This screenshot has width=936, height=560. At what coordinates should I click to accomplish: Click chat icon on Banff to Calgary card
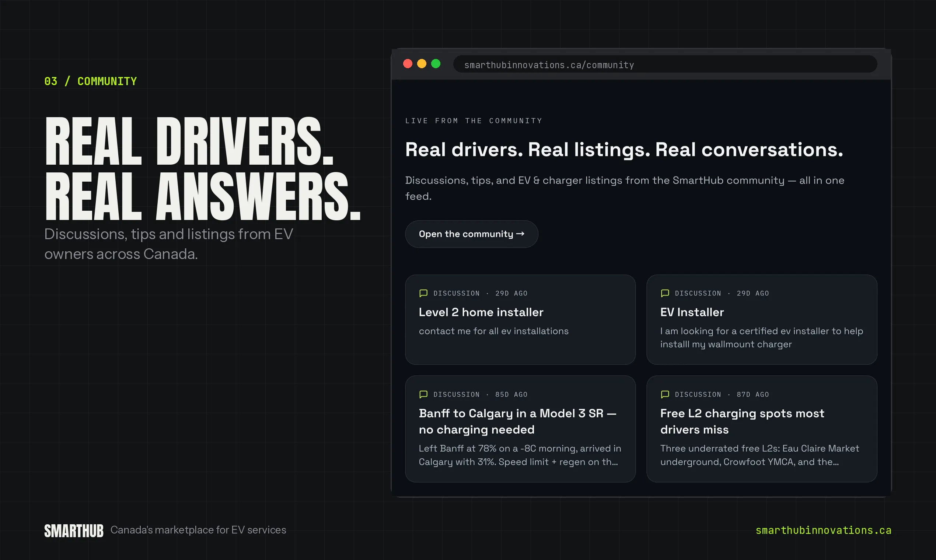423,394
